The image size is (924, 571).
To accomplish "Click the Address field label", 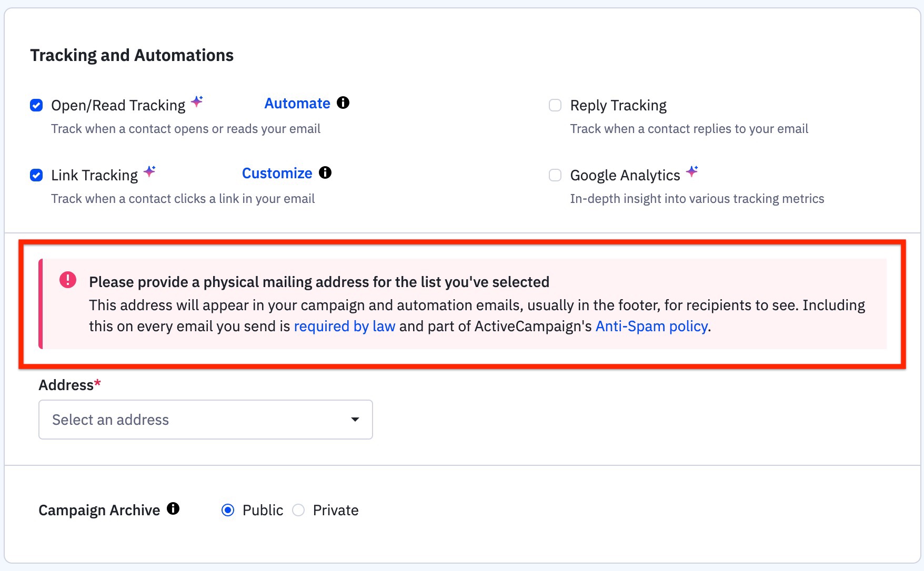I will [x=66, y=385].
